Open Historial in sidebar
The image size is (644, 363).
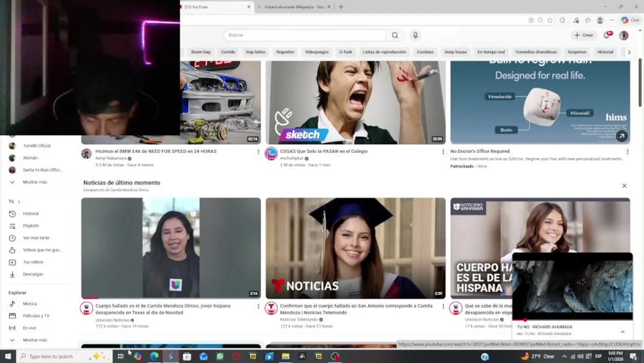(31, 214)
